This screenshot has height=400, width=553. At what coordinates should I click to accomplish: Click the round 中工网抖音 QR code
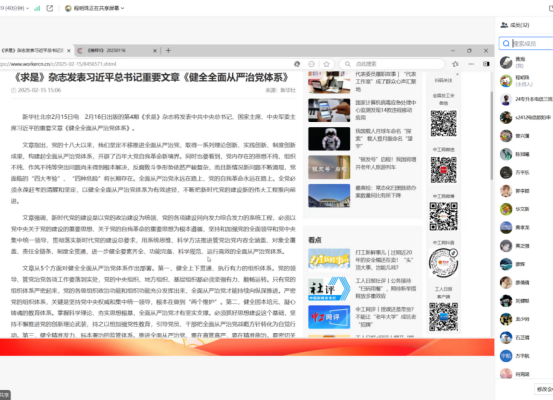(x=444, y=262)
